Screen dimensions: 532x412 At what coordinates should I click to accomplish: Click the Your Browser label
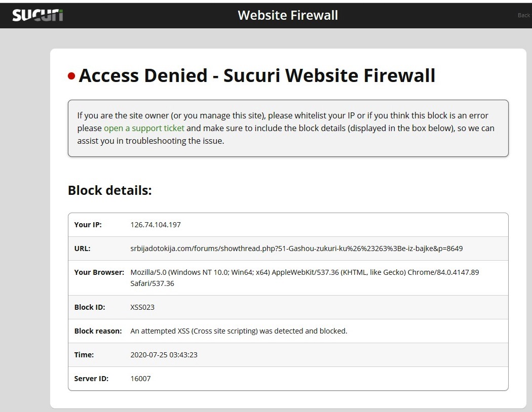click(99, 272)
